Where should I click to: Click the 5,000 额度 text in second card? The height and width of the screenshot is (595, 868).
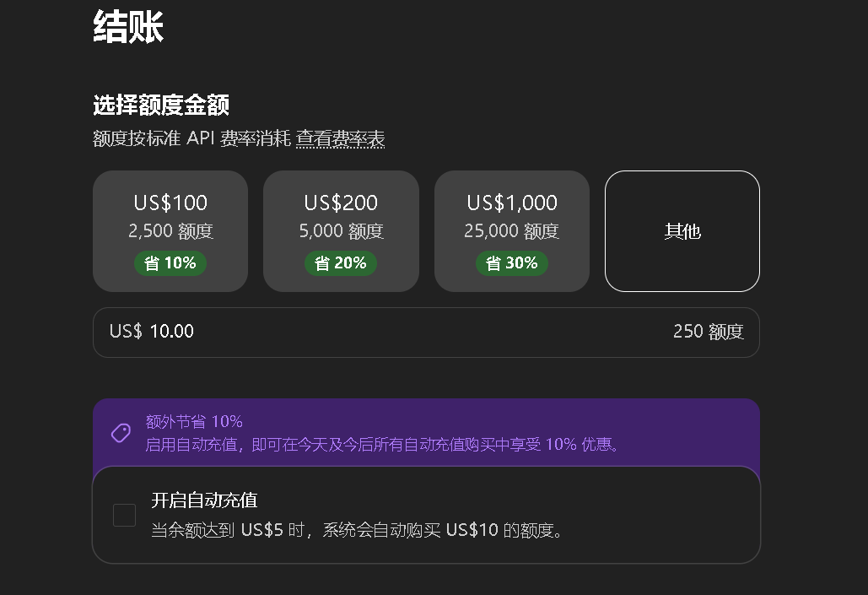pos(341,231)
